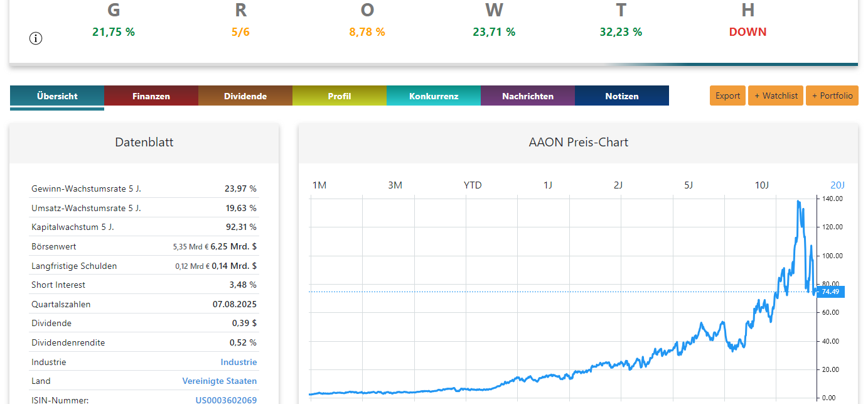Open the Vereinigte Staaten country link
Screen dimensions: 868x404
point(220,381)
